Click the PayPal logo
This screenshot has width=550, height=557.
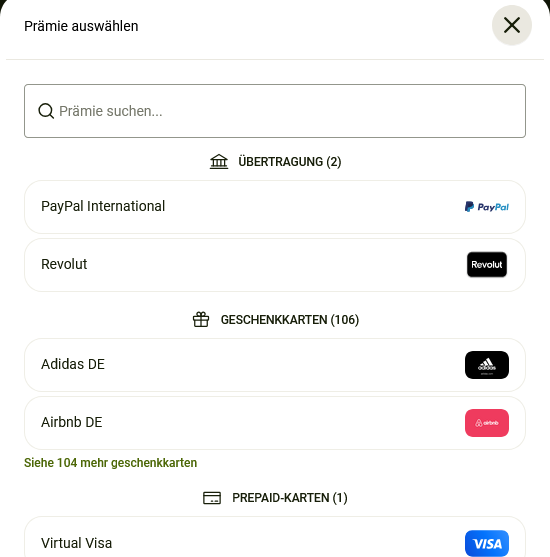point(487,207)
